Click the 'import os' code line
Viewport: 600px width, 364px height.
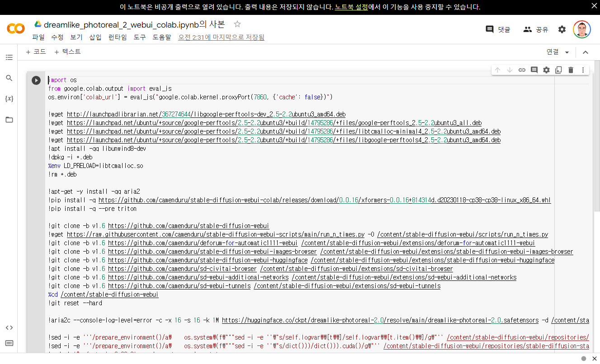click(x=62, y=80)
